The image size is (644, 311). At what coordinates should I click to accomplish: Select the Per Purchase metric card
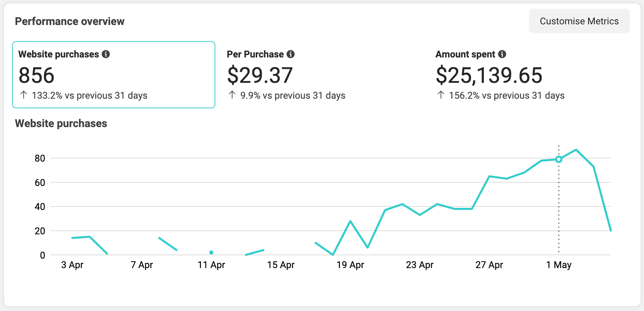(321, 75)
